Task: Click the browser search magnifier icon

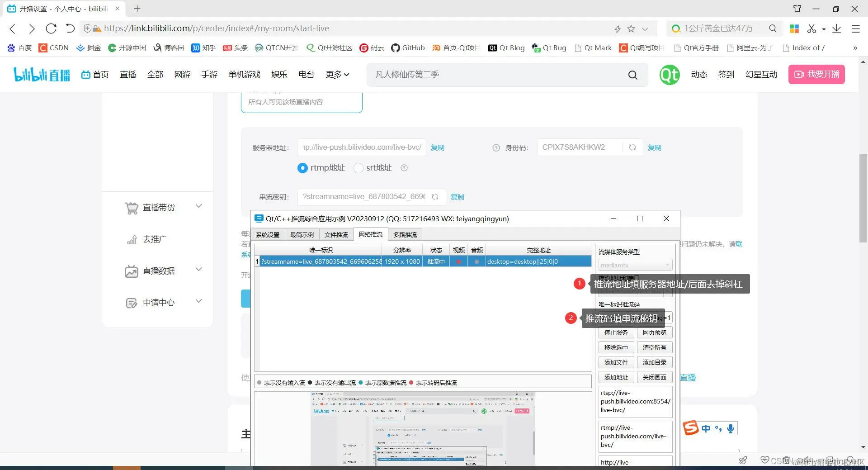Action: click(773, 28)
